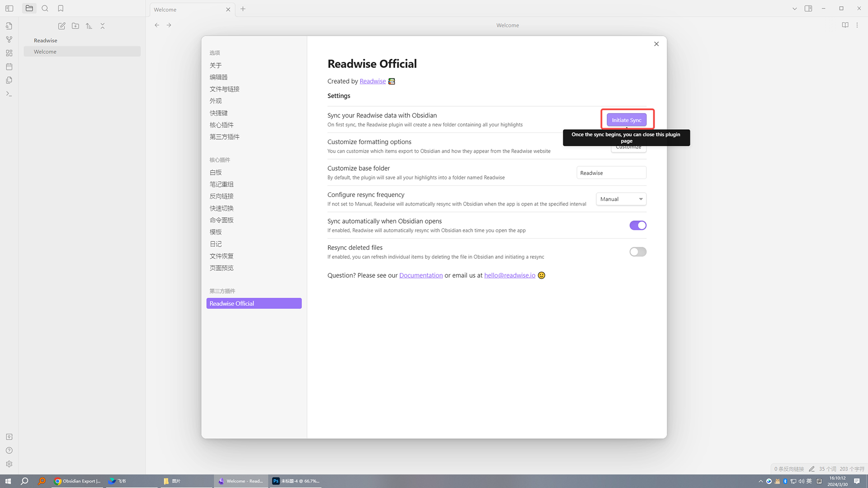
Task: Click the new folder icon
Action: [75, 26]
